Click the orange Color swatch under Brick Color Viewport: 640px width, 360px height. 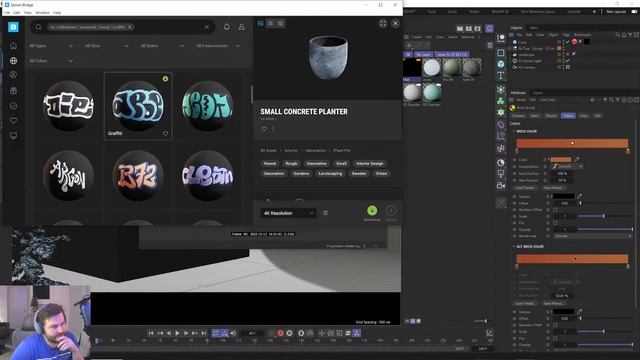tap(561, 160)
